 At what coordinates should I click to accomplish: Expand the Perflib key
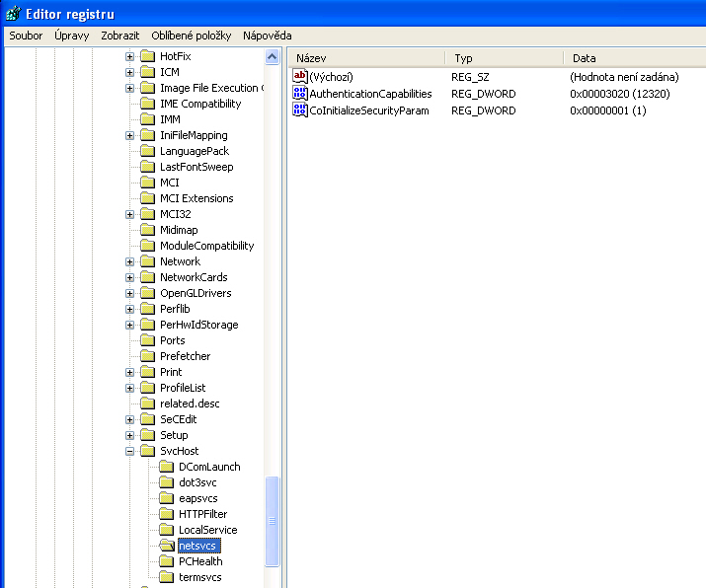pyautogui.click(x=129, y=309)
